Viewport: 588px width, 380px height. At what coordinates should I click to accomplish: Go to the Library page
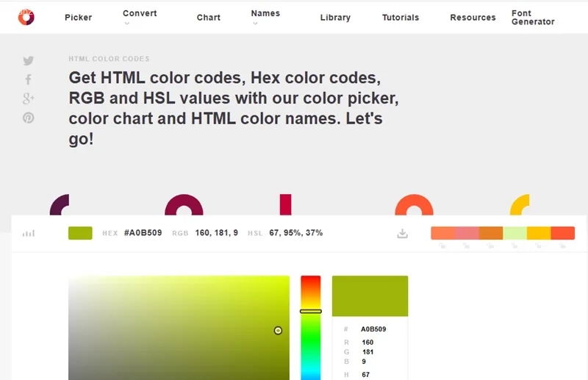[335, 18]
